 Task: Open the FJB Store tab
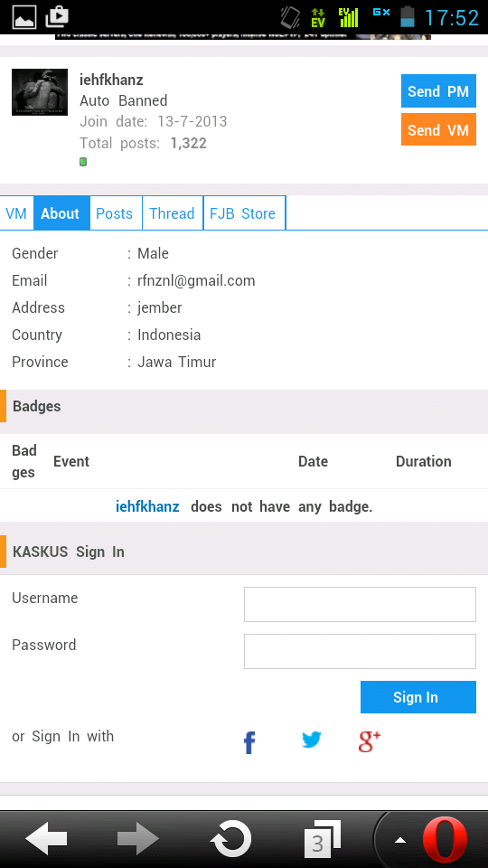pyautogui.click(x=242, y=213)
